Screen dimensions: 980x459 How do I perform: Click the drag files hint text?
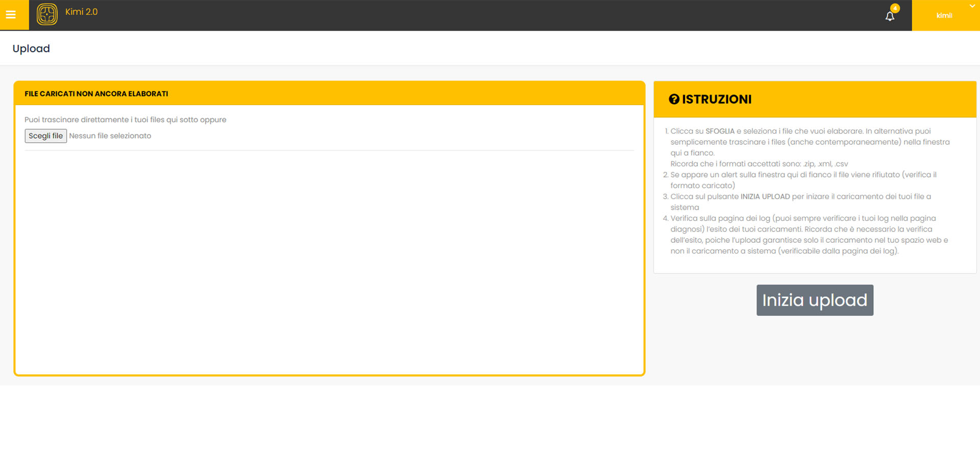click(125, 120)
